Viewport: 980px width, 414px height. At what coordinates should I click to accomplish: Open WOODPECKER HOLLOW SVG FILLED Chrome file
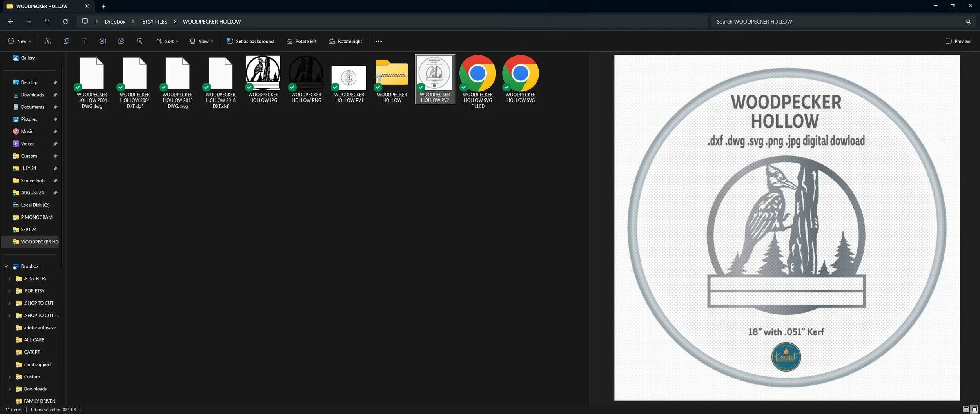[477, 82]
